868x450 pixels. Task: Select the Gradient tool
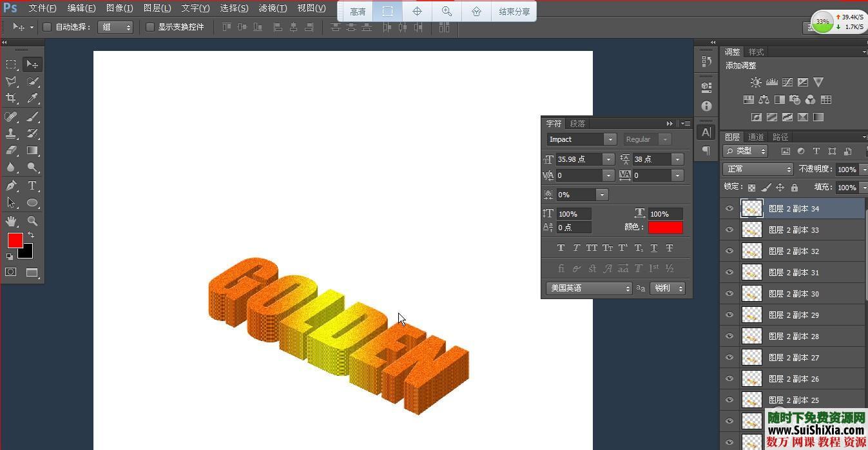point(32,151)
